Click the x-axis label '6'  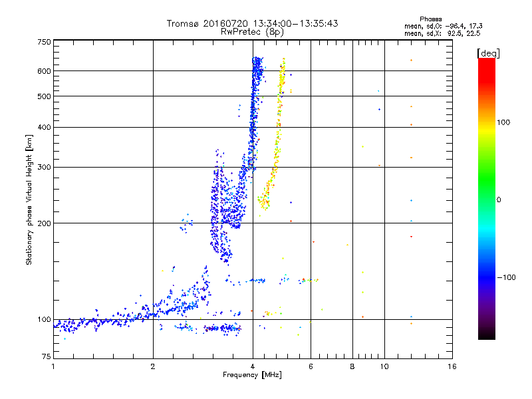(311, 366)
